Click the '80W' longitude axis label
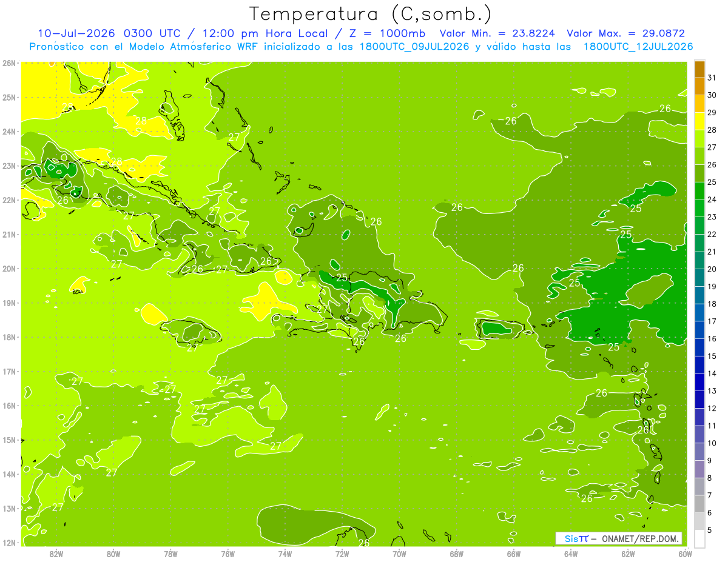This screenshot has width=728, height=562. tap(113, 554)
